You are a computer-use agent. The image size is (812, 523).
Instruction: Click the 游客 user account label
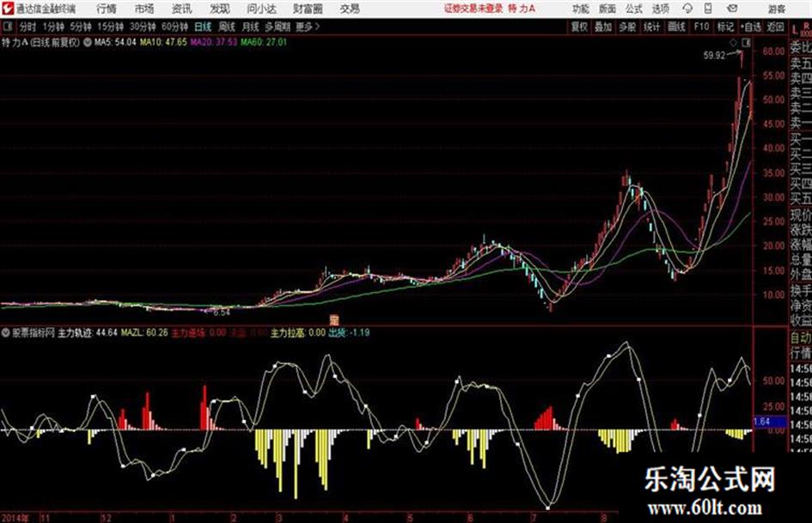(x=776, y=9)
